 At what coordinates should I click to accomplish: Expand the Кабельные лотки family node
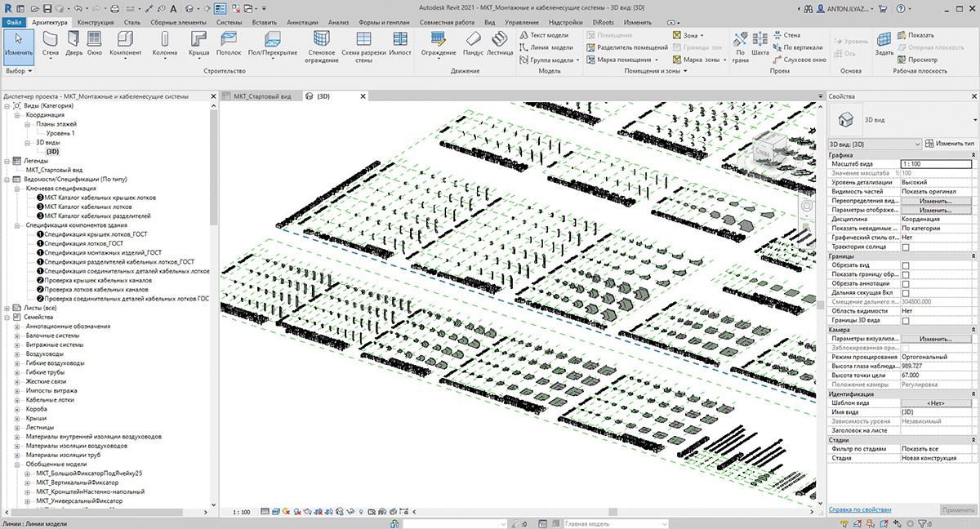coord(18,400)
